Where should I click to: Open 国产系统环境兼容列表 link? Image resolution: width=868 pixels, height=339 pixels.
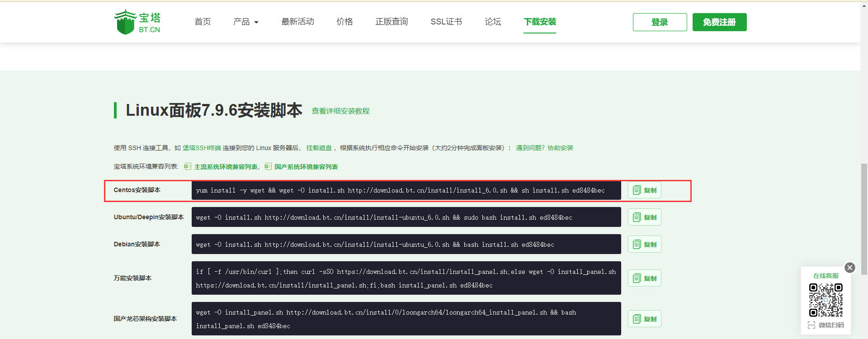pyautogui.click(x=306, y=167)
